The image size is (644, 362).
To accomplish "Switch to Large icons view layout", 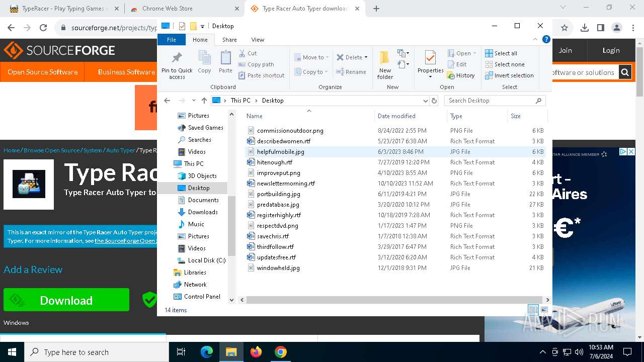I will pos(544,310).
